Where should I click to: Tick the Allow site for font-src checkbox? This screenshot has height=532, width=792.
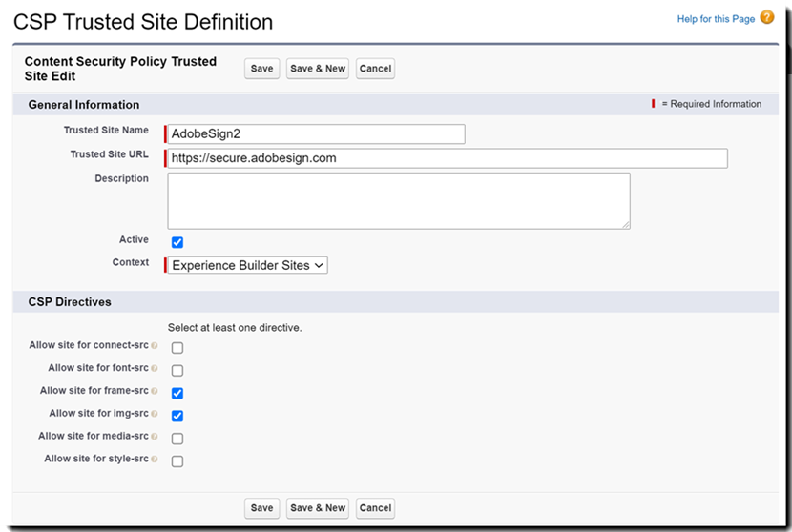coord(177,371)
